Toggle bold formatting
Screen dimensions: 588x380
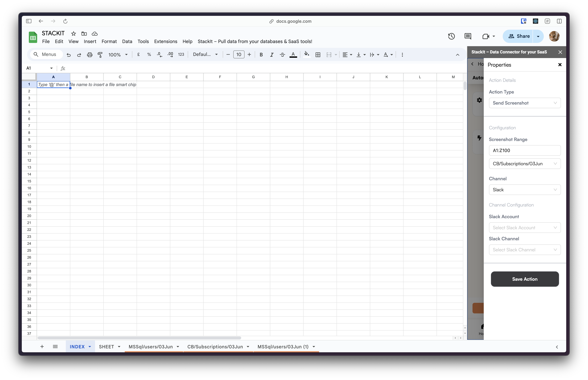pyautogui.click(x=261, y=55)
